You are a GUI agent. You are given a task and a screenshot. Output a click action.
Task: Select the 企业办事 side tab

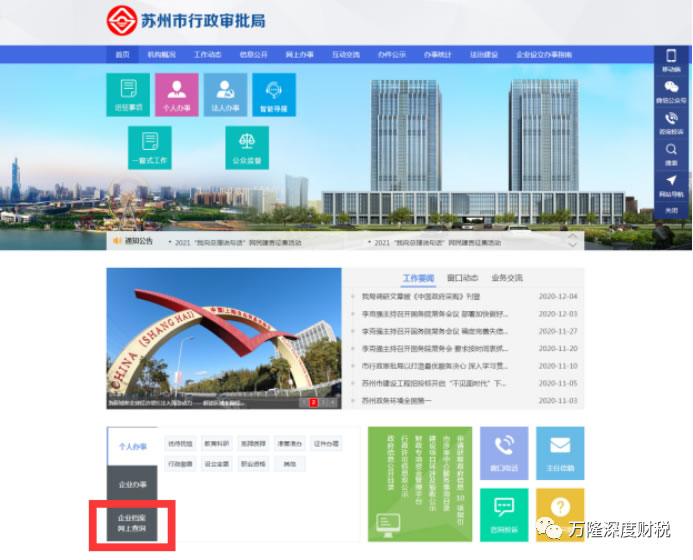(x=132, y=484)
